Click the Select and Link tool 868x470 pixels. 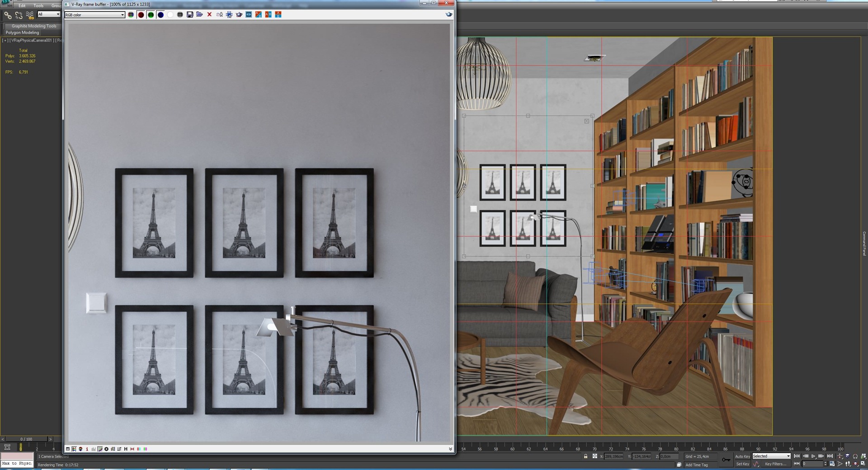pyautogui.click(x=8, y=15)
